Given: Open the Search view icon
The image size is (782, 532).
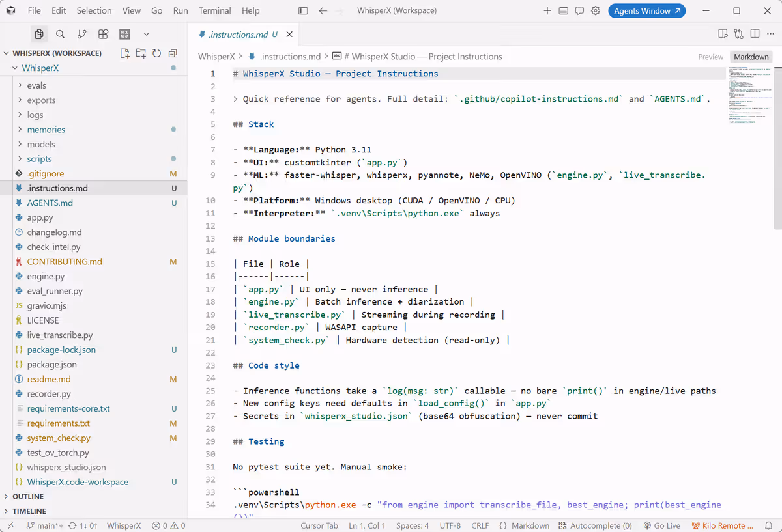Looking at the screenshot, I should (60, 34).
